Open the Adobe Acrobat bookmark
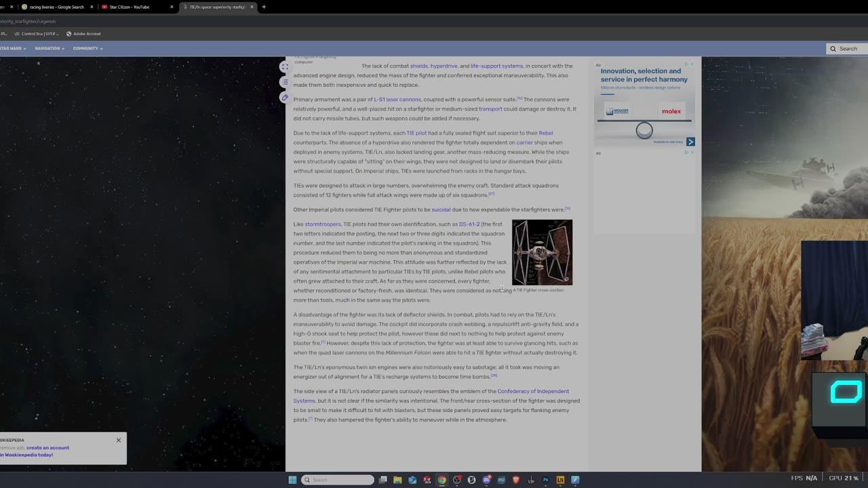 point(83,33)
